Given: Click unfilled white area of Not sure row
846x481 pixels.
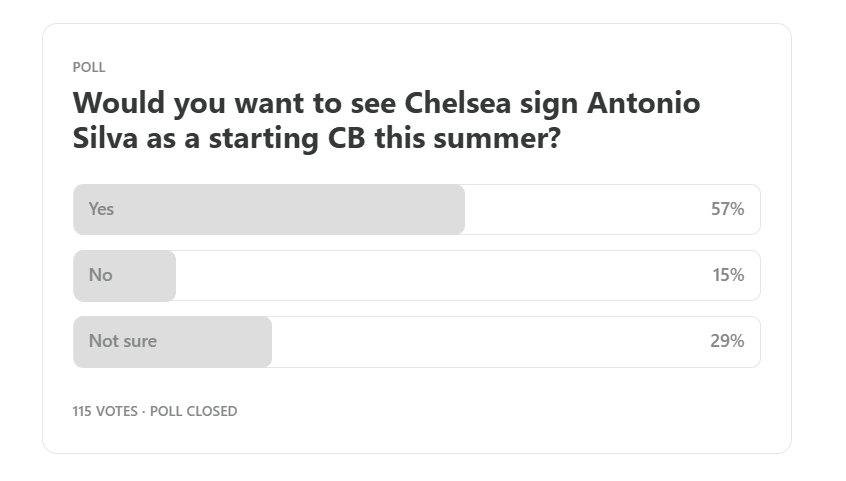Looking at the screenshot, I should point(490,342).
